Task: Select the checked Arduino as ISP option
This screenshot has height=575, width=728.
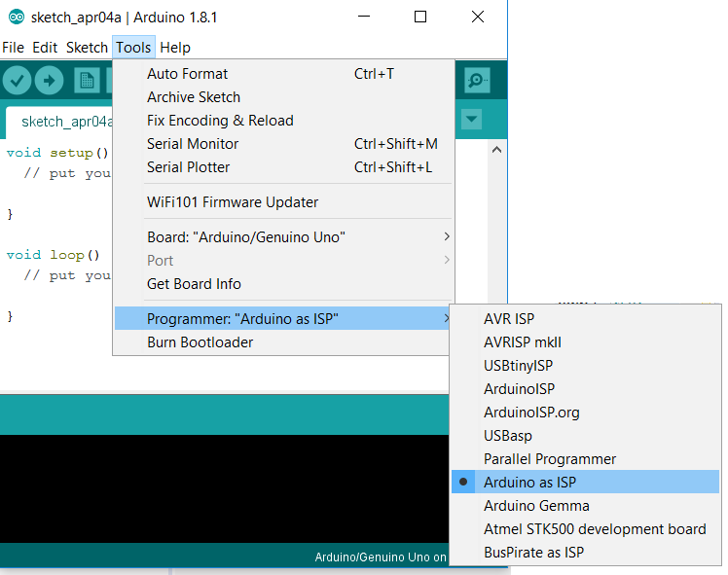Action: [586, 483]
